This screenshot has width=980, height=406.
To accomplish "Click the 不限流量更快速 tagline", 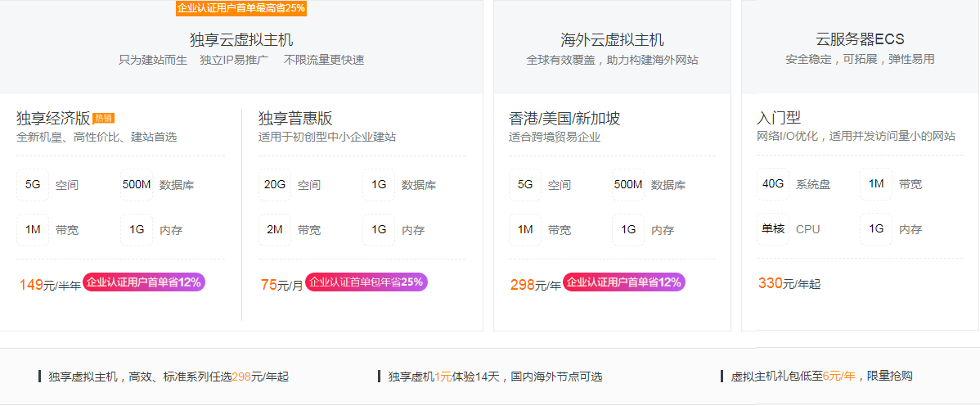I will (324, 60).
